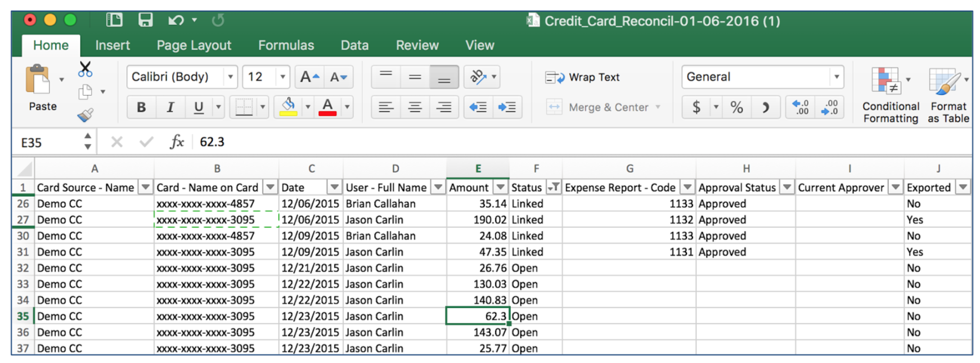Switch to the View tab
The height and width of the screenshot is (363, 980).
[x=480, y=46]
